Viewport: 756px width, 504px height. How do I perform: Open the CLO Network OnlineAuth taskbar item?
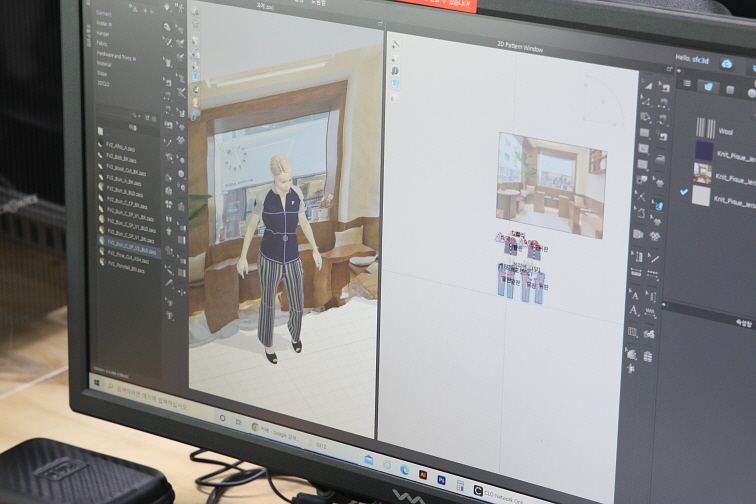coord(498,494)
